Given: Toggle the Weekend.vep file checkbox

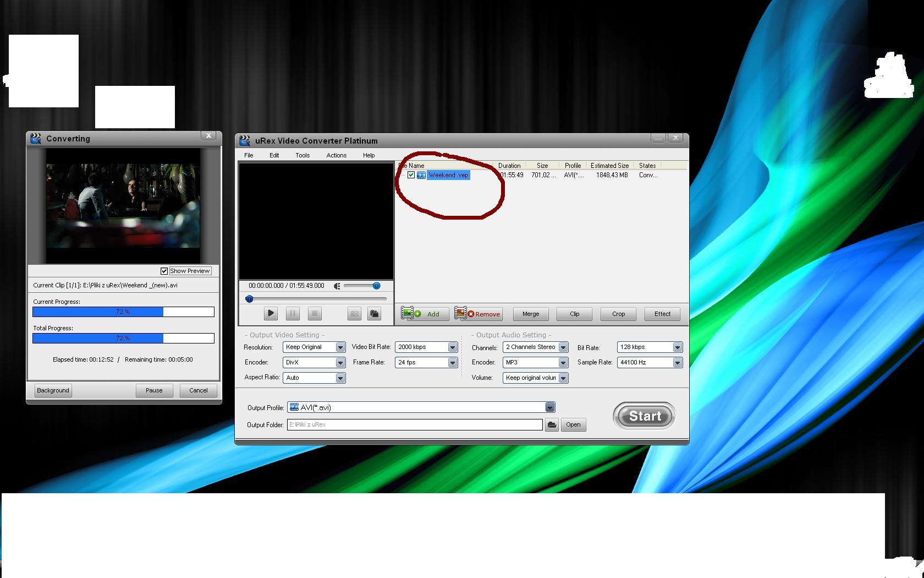Looking at the screenshot, I should 411,175.
